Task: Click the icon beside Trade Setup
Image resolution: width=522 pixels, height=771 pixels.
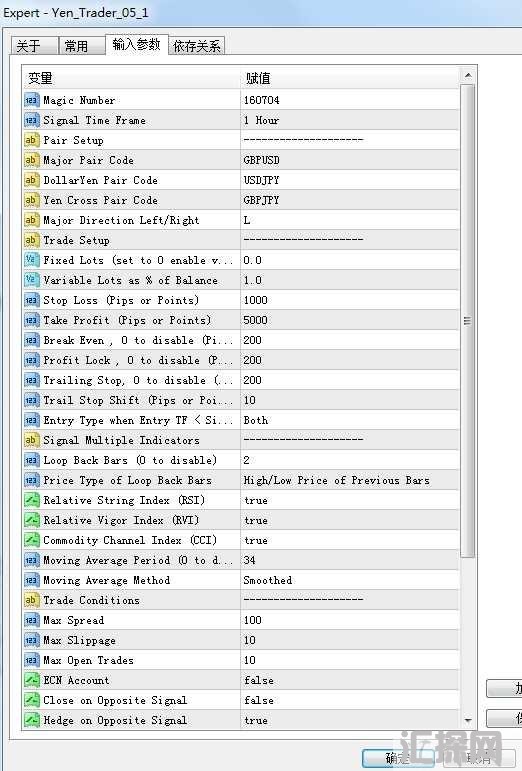Action: 31,240
